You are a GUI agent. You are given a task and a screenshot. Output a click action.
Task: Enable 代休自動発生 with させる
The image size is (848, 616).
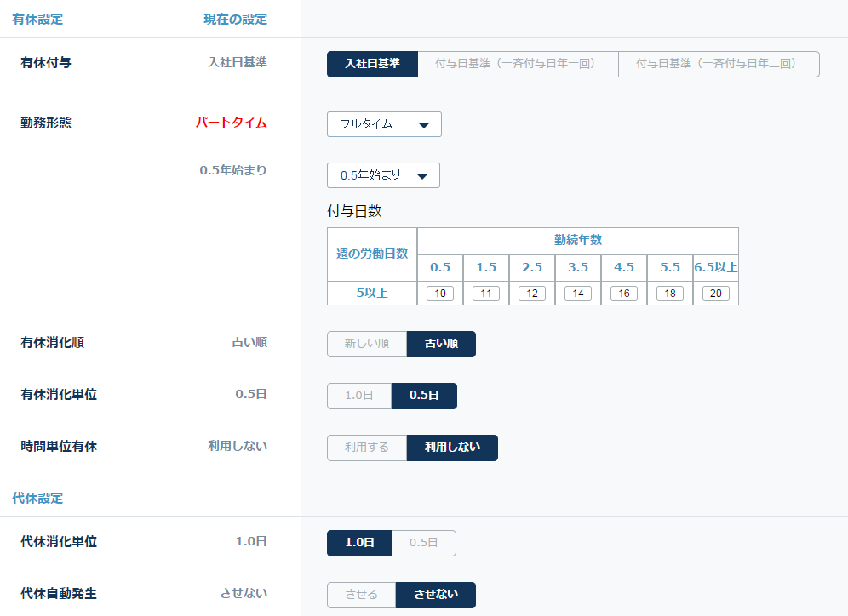pos(362,595)
